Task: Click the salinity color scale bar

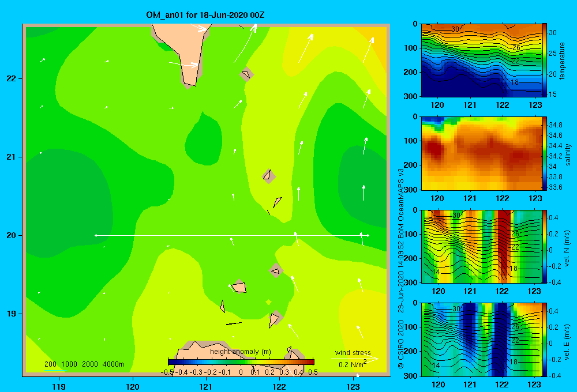Action: pos(545,153)
